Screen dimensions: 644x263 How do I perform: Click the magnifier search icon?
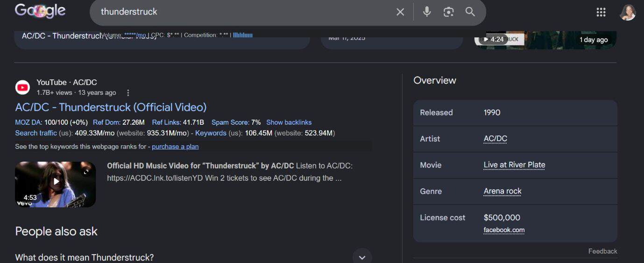tap(470, 12)
